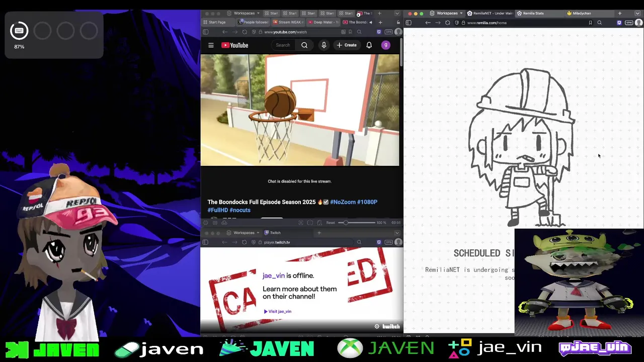Start YouTube voice search with microphone
The image size is (644, 362).
[324, 45]
